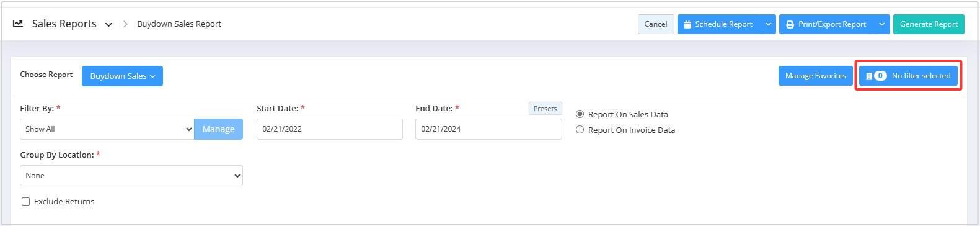The image size is (980, 226).
Task: Click the printer icon on Print/Export Report
Action: click(x=790, y=24)
